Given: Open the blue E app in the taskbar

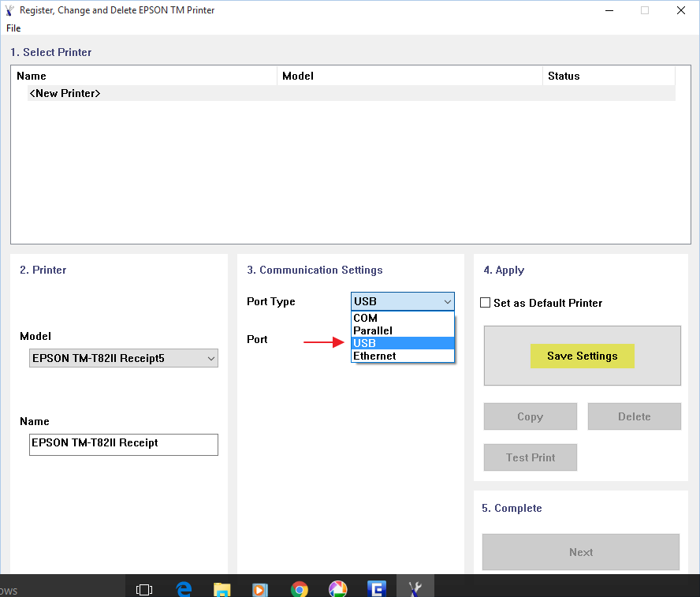Looking at the screenshot, I should pos(376,588).
